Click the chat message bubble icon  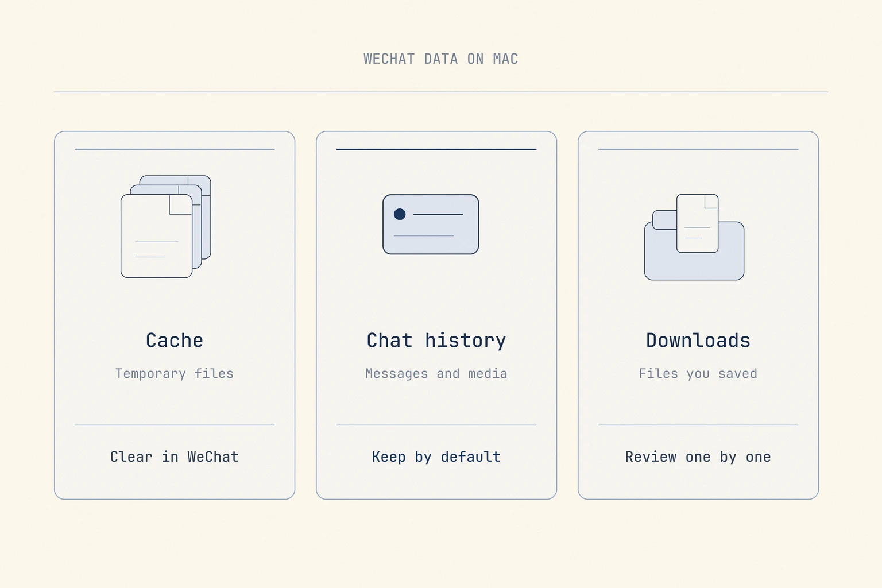tap(431, 224)
